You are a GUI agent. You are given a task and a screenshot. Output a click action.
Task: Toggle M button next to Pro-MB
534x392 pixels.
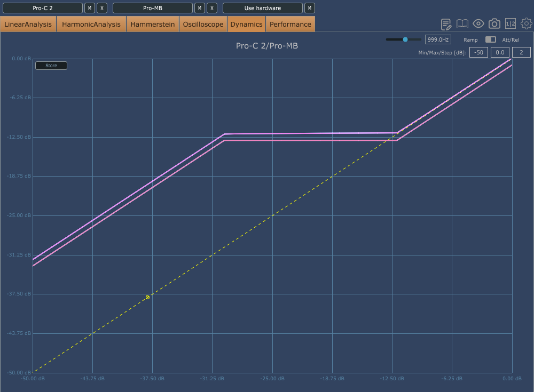(x=200, y=8)
